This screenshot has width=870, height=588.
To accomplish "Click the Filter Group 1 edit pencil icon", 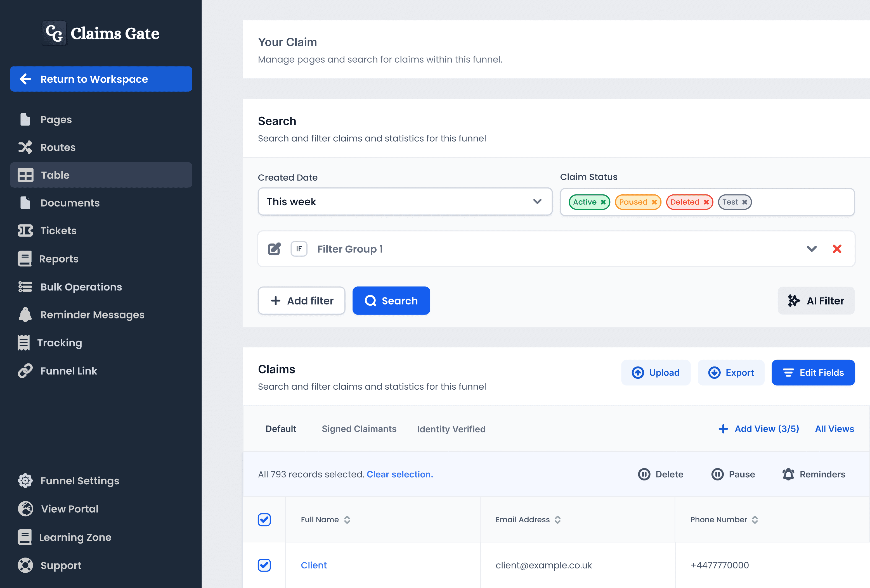I will pyautogui.click(x=274, y=249).
